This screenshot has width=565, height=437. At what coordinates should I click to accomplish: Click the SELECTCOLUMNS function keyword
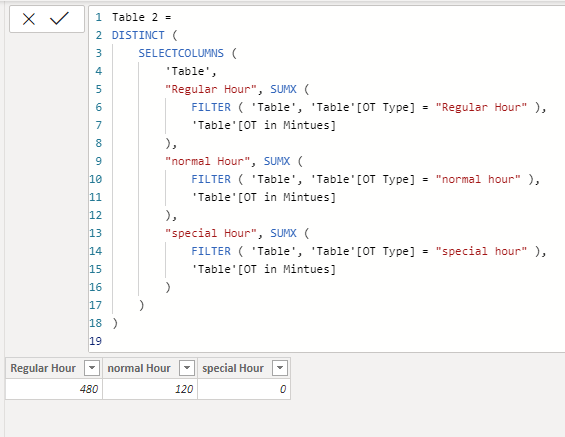[x=181, y=53]
